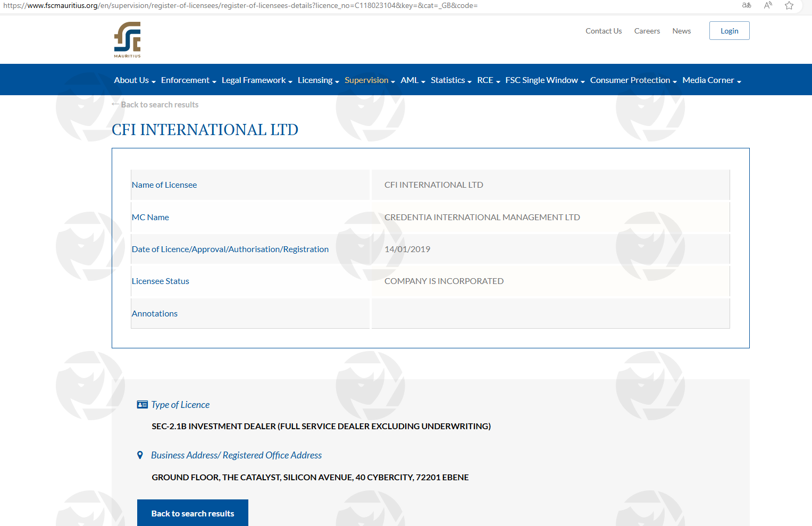Click the left arrow beside Back to search results
Screen dimensions: 812x526
(x=115, y=104)
